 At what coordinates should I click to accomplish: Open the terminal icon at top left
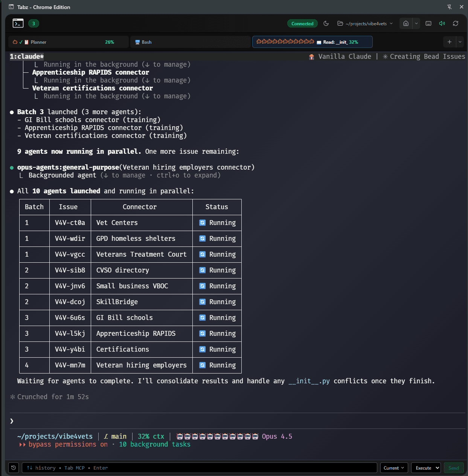click(x=18, y=23)
